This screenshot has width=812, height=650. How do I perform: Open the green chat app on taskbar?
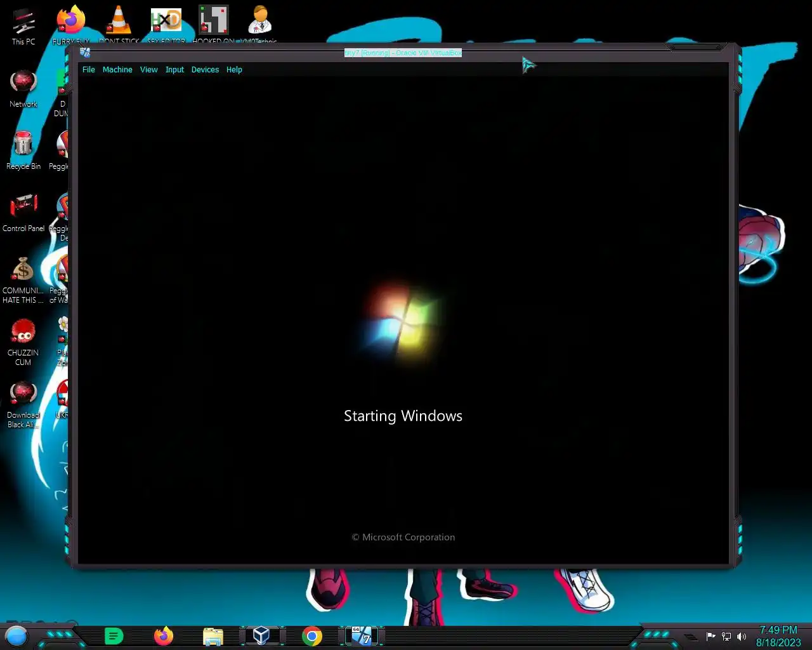[x=114, y=635]
